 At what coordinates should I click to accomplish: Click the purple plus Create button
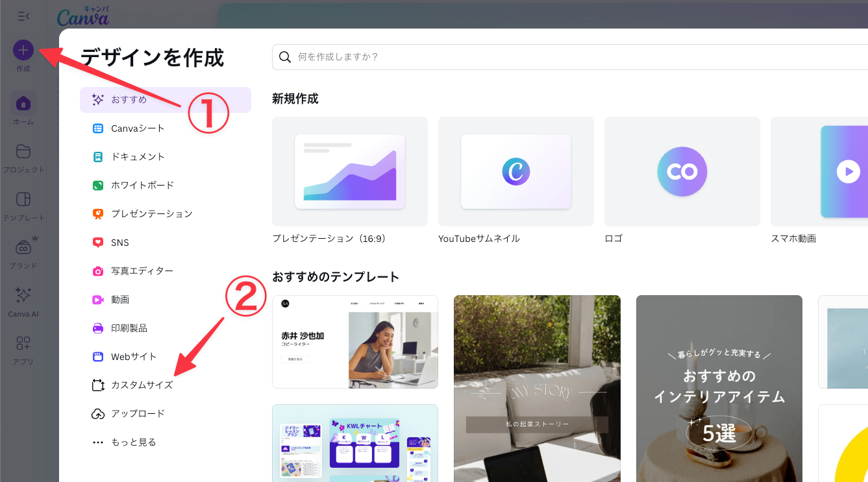(23, 49)
